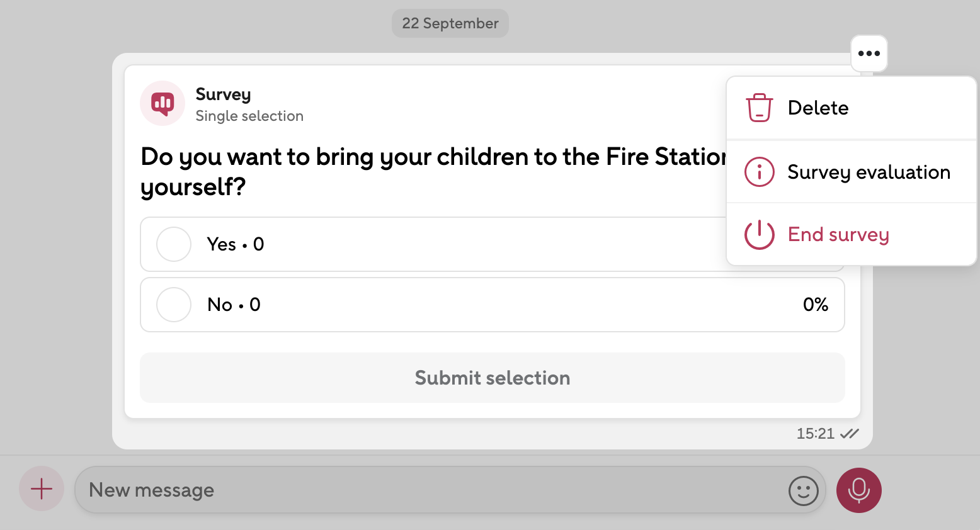Image resolution: width=980 pixels, height=530 pixels.
Task: Click the double-check read receipt icon
Action: 850,434
